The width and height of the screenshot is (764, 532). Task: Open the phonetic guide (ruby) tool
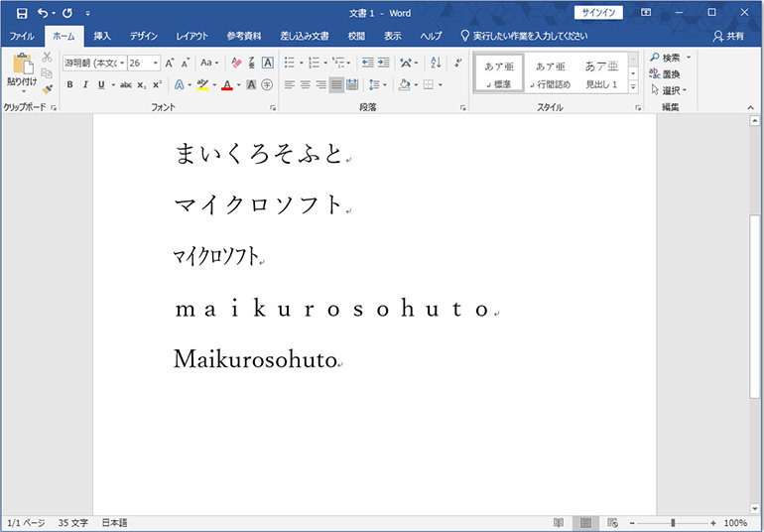(251, 63)
